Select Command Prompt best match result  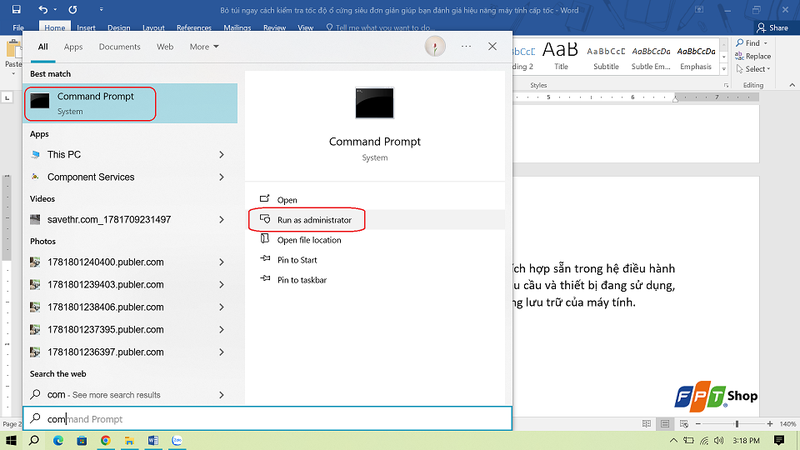(x=131, y=103)
